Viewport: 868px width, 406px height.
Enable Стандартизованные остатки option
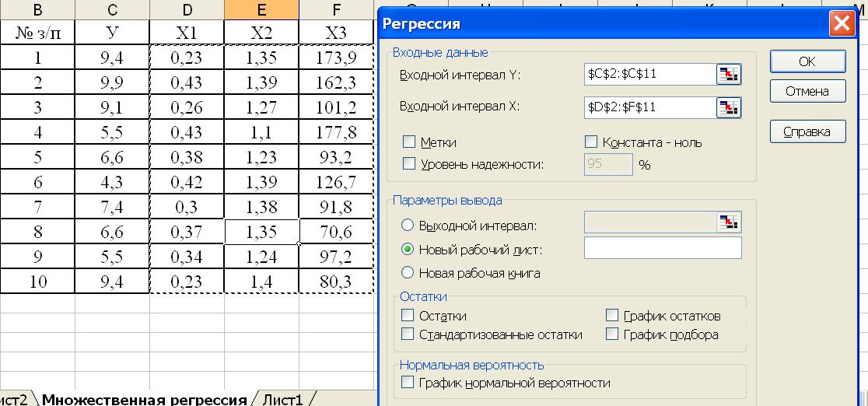408,334
